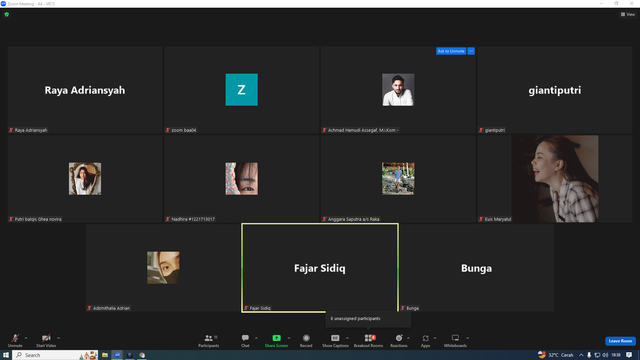Viewport: 640px width, 360px height.
Task: Click the name label 'zoom baaóé'
Action: pos(181,130)
